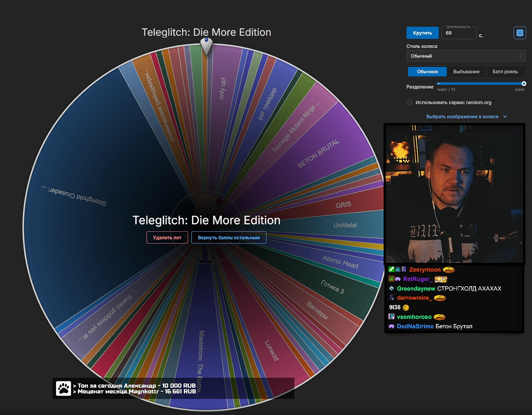The image size is (532, 415).
Task: Click the Teleglitch winner text in wheel center
Action: (x=207, y=220)
